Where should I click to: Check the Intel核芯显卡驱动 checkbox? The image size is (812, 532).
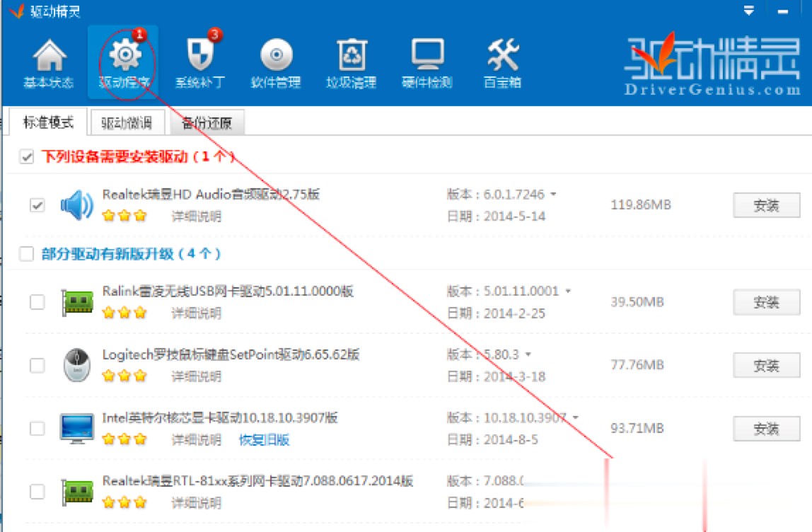coord(37,429)
